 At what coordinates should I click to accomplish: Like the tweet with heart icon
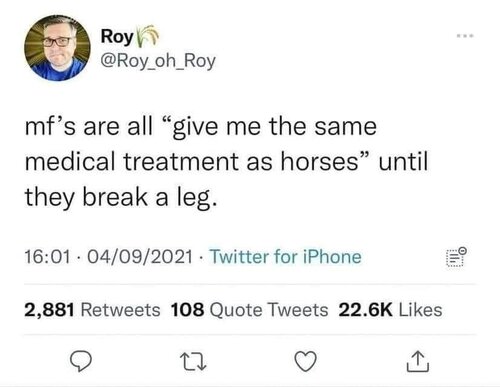point(306,362)
